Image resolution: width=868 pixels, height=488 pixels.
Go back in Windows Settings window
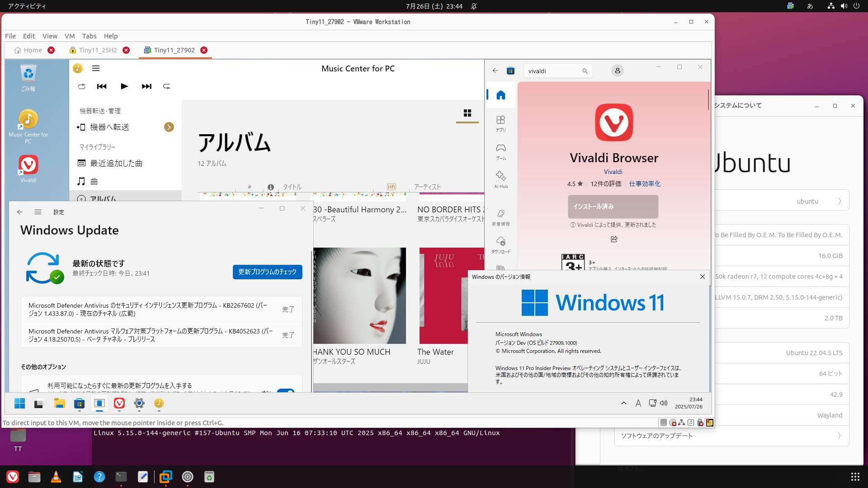[19, 212]
